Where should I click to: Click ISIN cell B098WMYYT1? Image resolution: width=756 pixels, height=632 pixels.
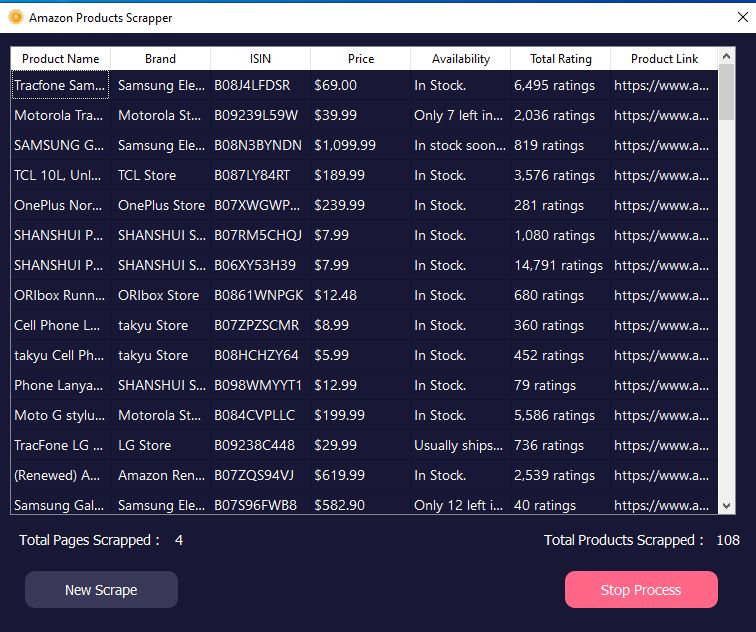260,385
